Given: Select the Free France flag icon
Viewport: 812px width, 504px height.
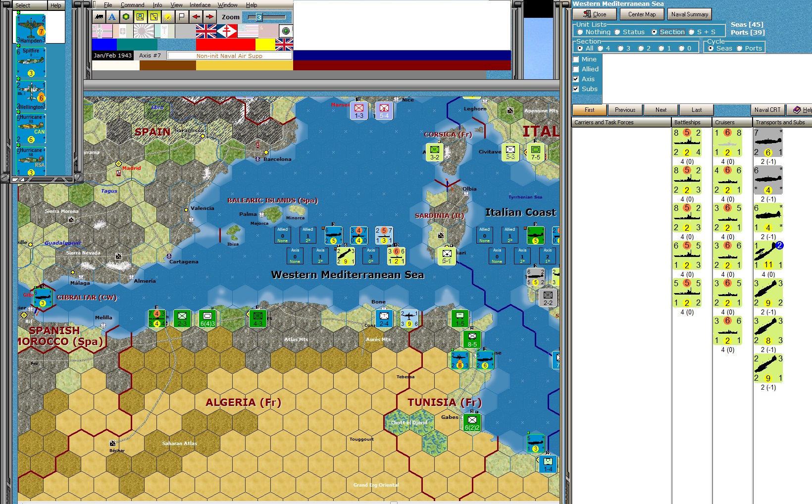Looking at the screenshot, I should 227,31.
